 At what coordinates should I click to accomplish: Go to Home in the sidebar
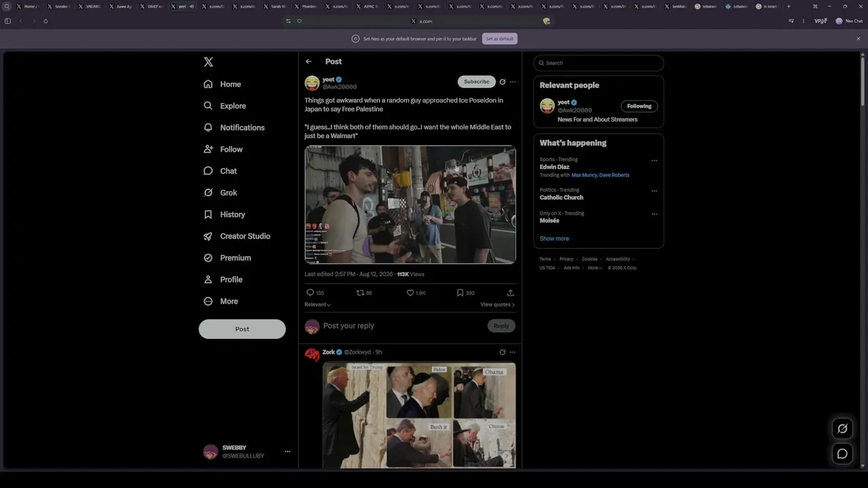(x=222, y=84)
